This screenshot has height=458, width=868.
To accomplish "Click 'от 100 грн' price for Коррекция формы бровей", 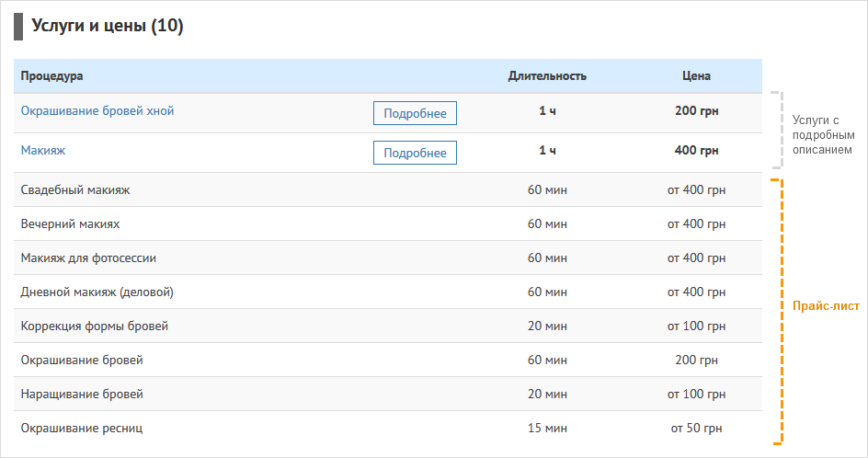I will [696, 326].
